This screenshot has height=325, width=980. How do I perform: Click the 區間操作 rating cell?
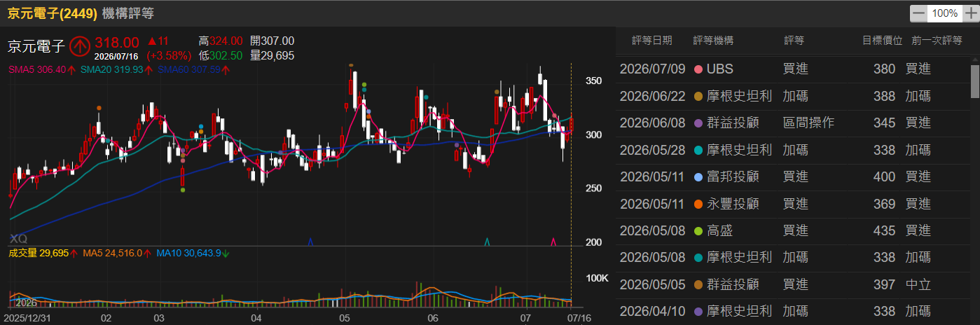tap(808, 123)
